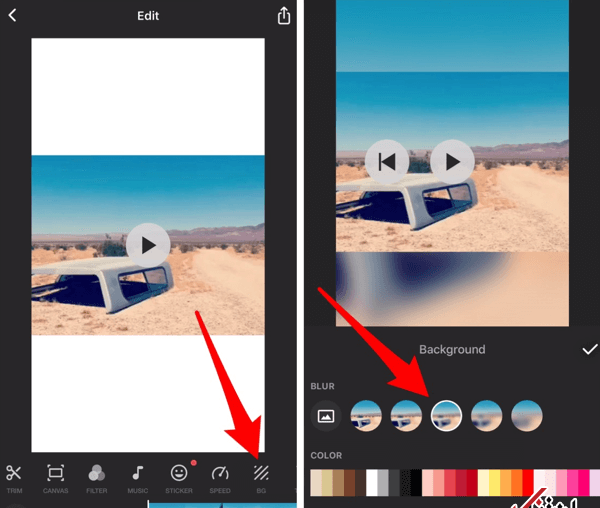Tap the Edit screen title
600x508 pixels.
click(x=148, y=16)
